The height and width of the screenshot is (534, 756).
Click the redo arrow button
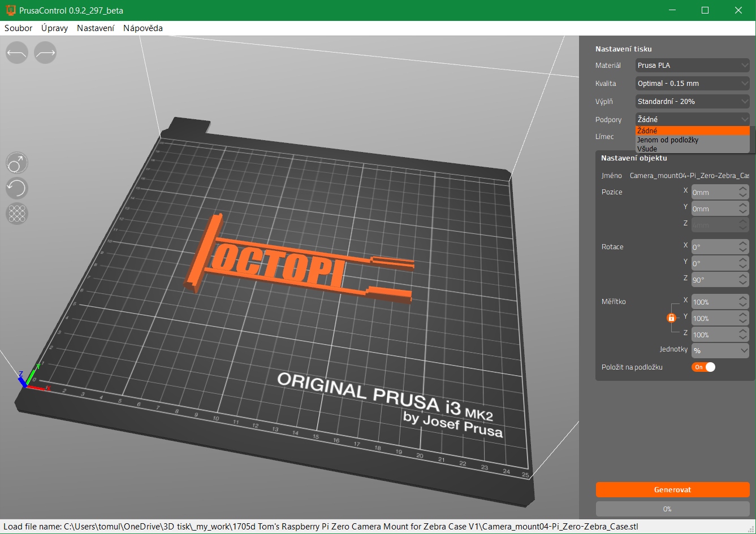click(45, 53)
